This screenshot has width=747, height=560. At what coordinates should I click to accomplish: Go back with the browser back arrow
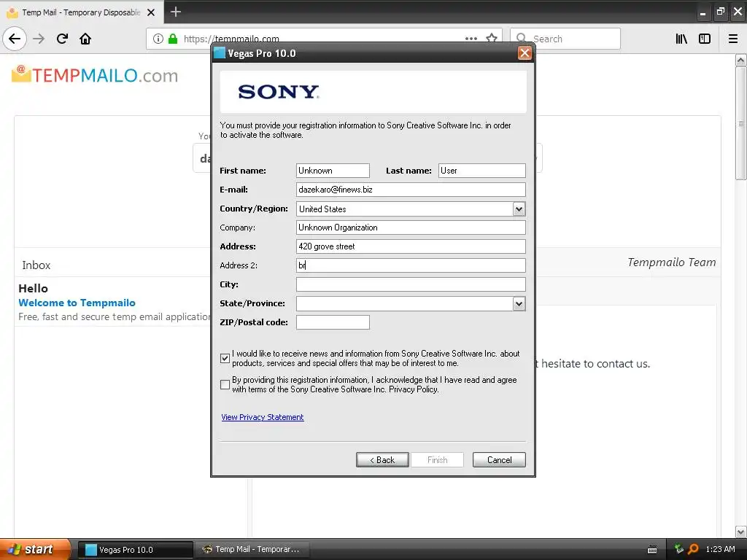15,39
